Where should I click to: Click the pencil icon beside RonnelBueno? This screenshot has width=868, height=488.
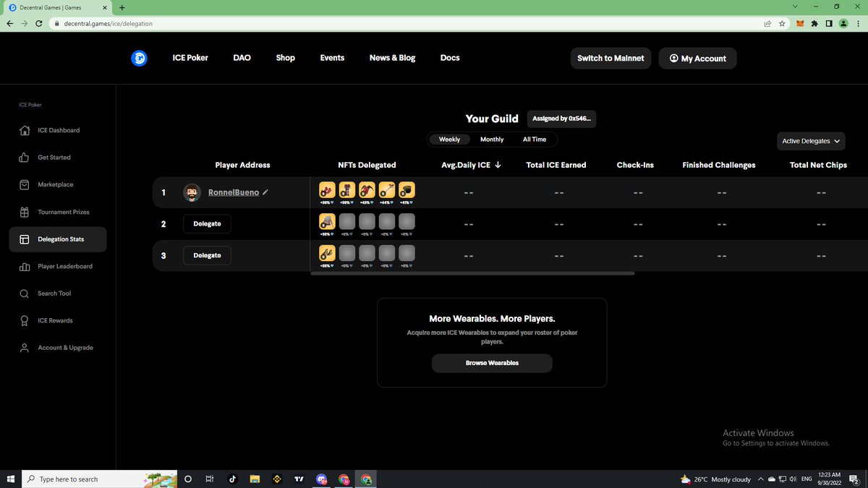[265, 192]
